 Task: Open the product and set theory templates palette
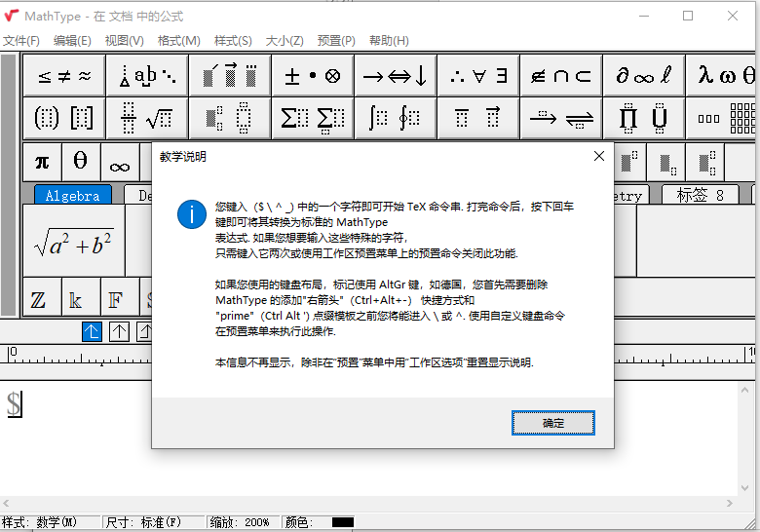644,118
